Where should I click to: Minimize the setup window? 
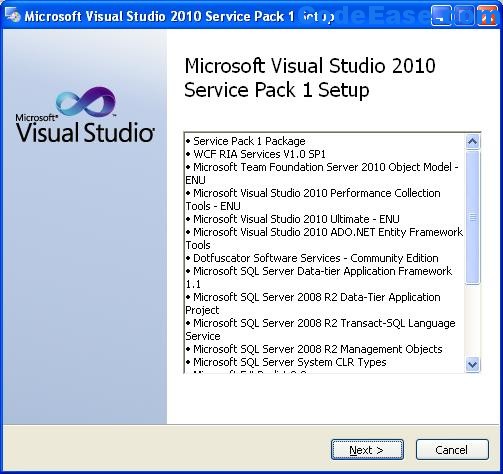point(441,16)
